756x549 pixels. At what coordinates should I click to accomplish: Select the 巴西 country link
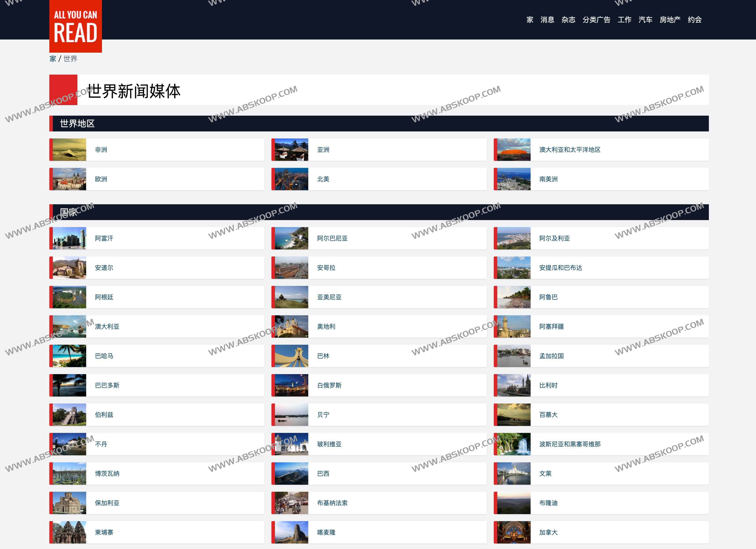(x=323, y=473)
